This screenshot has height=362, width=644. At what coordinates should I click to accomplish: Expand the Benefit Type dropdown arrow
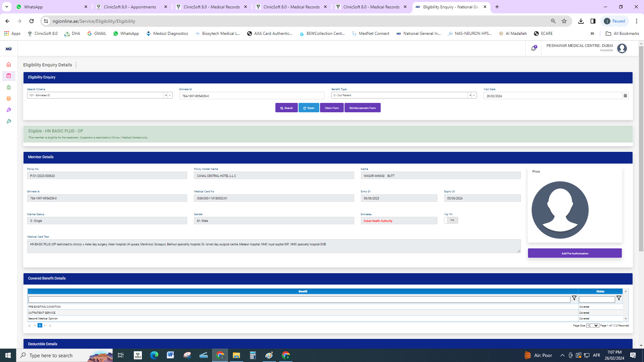[x=474, y=96]
